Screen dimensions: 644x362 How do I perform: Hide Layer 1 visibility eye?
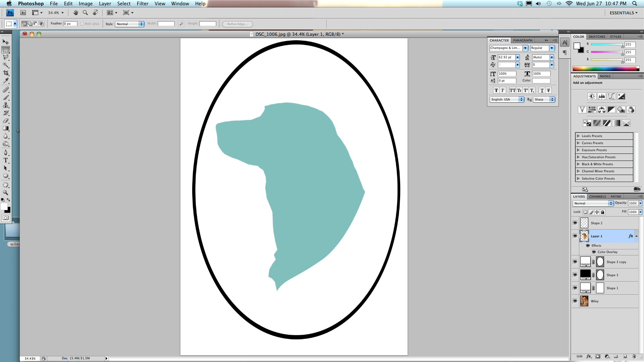(x=575, y=236)
